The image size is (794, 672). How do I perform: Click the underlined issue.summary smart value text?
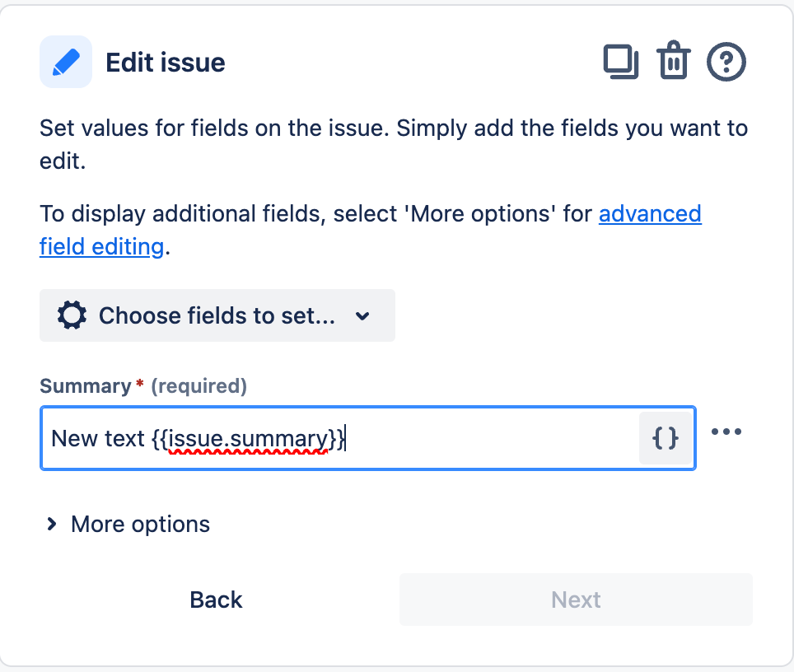click(247, 438)
